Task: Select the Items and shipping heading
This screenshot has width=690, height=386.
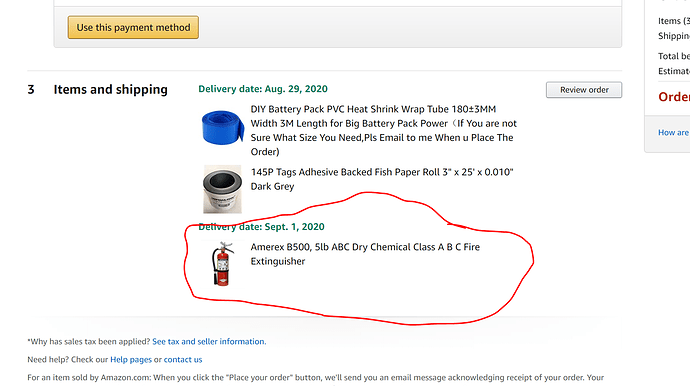Action: tap(110, 89)
